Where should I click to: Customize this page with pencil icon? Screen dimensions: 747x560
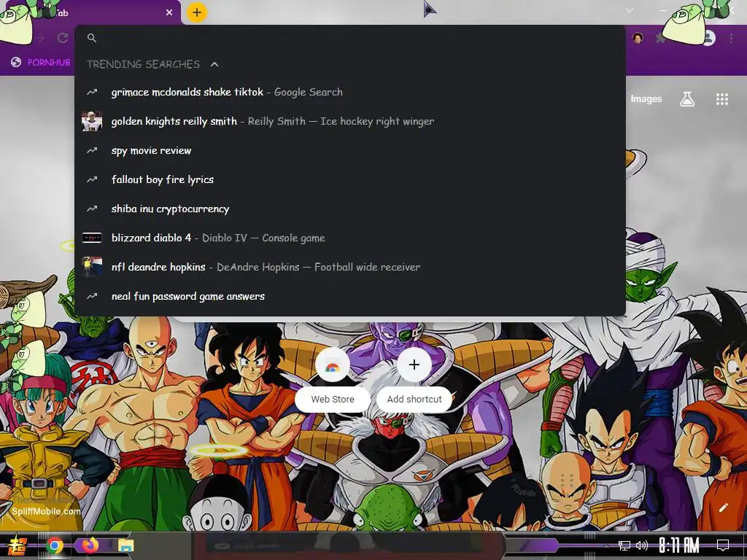[x=723, y=507]
